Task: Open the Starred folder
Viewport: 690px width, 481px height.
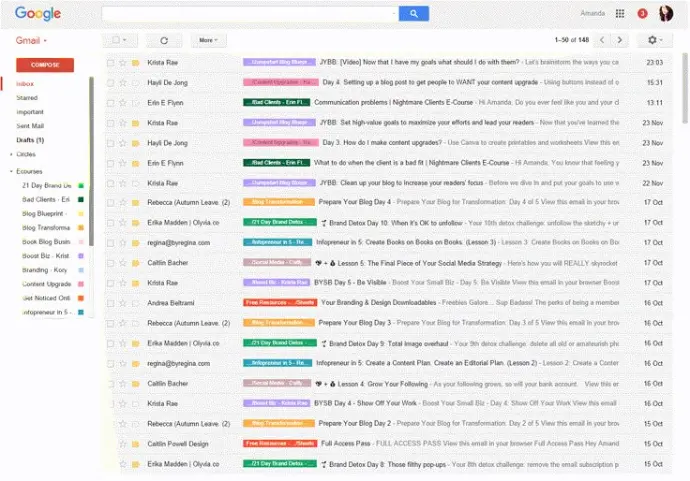Action: pos(27,98)
